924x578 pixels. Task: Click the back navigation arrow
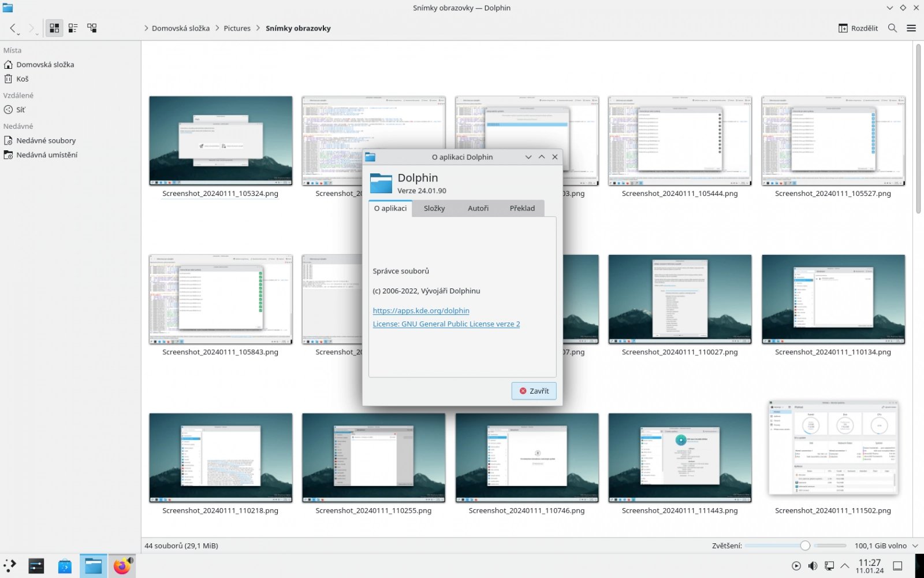click(x=13, y=28)
